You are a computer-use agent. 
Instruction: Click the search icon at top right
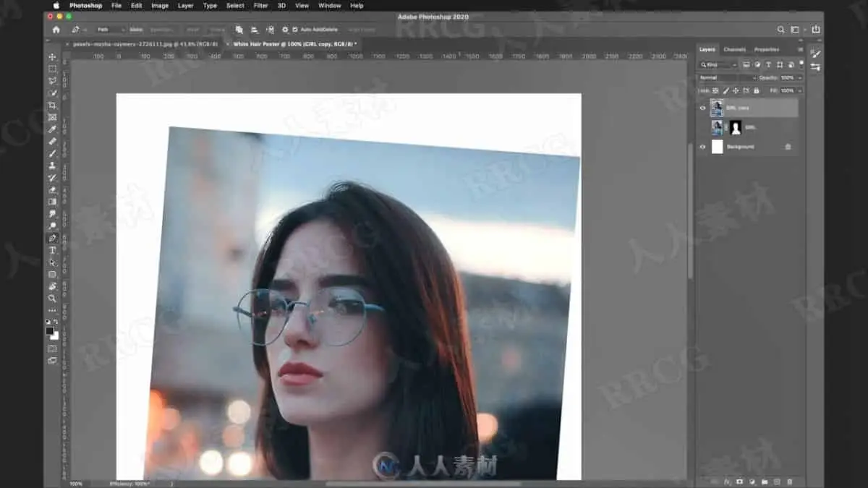[x=780, y=30]
